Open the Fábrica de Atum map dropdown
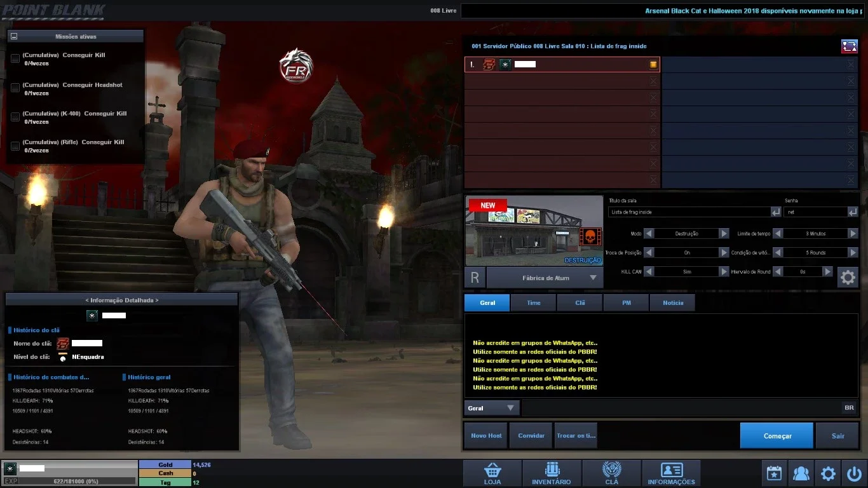This screenshot has height=488, width=868. [545, 278]
